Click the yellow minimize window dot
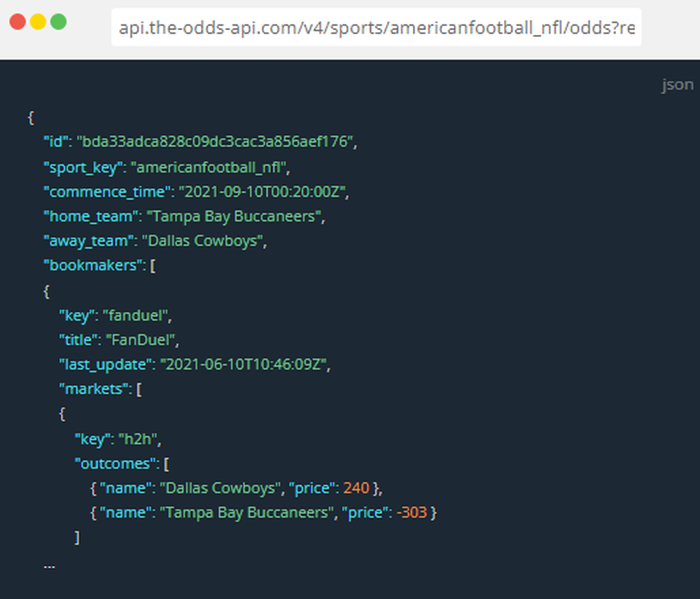The height and width of the screenshot is (599, 700). tap(38, 22)
